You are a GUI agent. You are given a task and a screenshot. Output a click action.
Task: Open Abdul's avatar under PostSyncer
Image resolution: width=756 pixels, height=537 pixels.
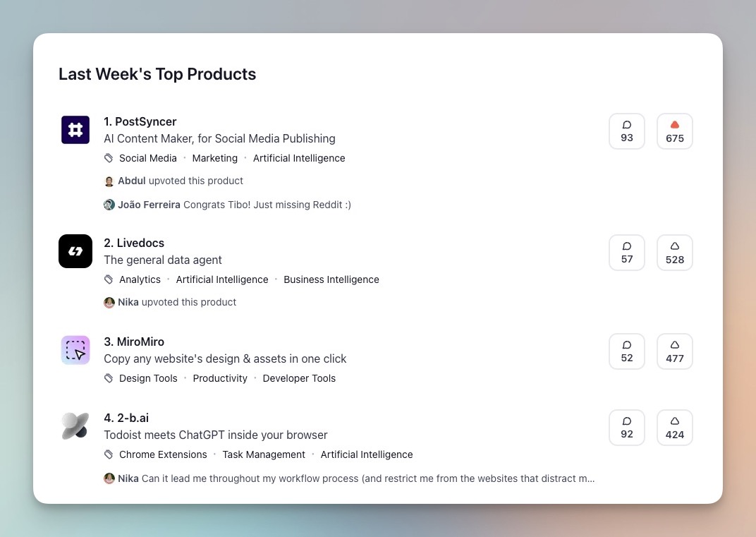point(109,181)
